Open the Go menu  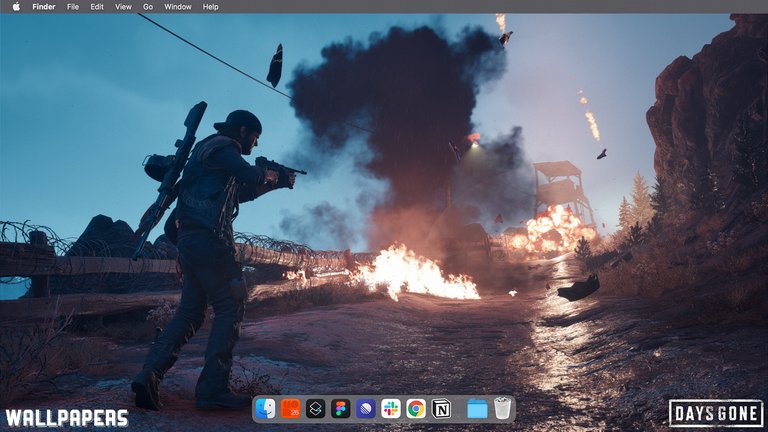pos(147,7)
